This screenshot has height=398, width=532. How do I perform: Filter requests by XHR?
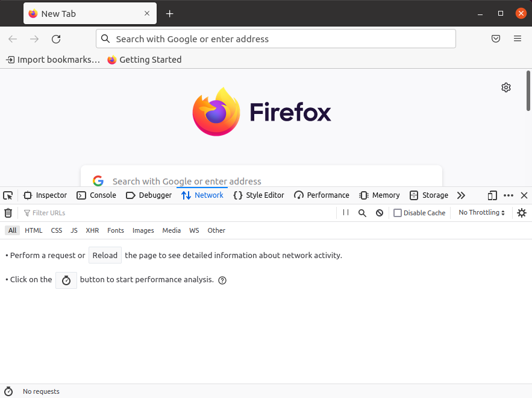(92, 230)
